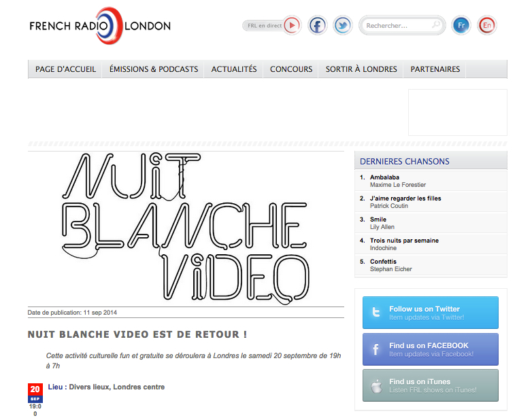
Task: Open Émissions & Podcasts menu
Action: coord(154,69)
